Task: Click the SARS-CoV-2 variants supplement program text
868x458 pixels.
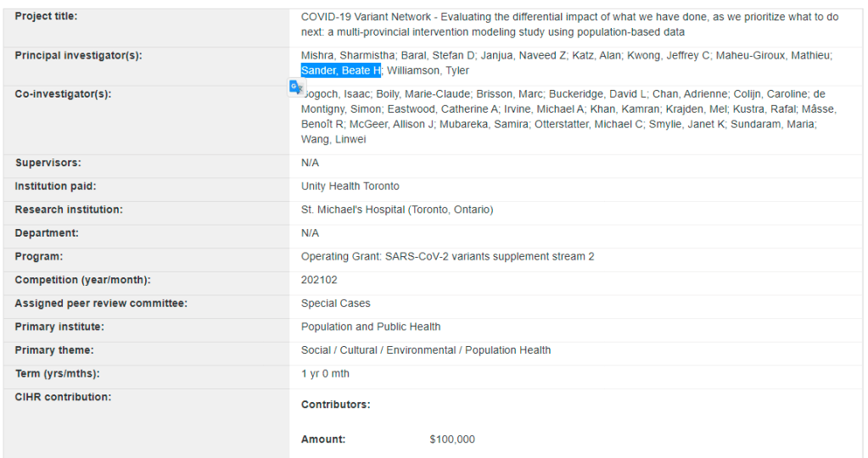Action: (x=447, y=257)
